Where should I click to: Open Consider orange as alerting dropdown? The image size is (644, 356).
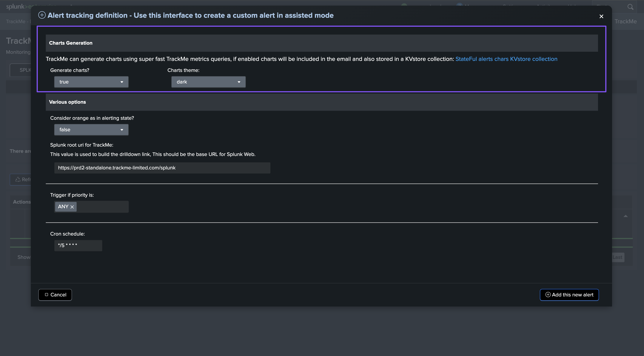91,130
